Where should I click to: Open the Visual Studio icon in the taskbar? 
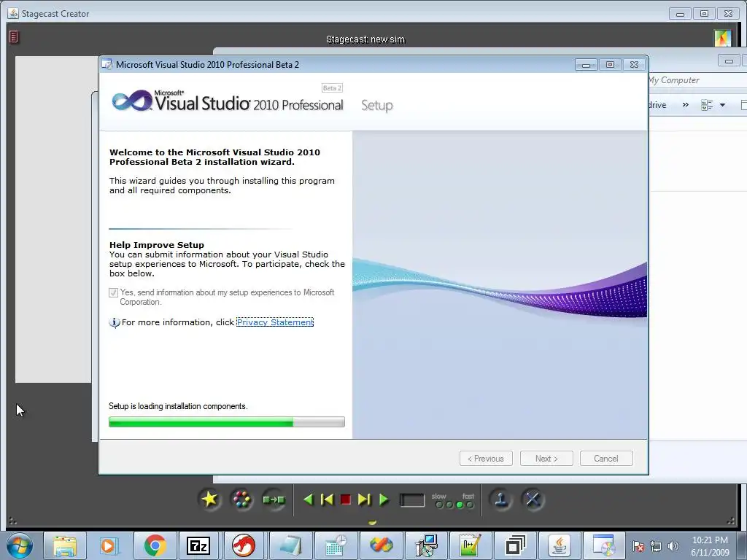[x=381, y=545]
